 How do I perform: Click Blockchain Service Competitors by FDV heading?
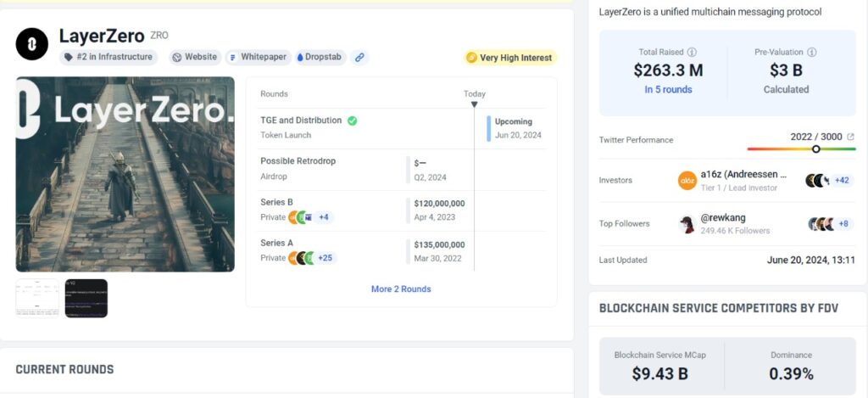click(719, 308)
